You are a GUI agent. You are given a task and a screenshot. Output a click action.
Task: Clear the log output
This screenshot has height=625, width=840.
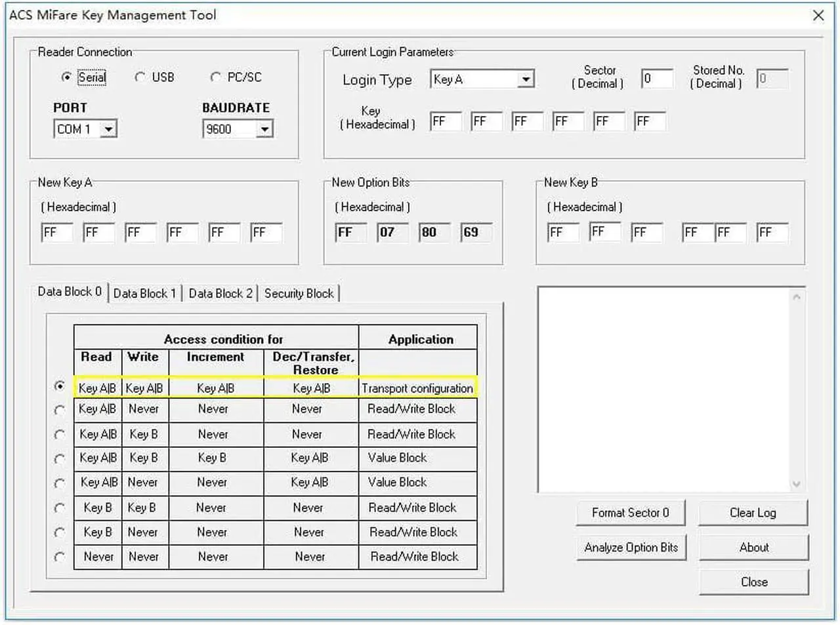pyautogui.click(x=752, y=513)
